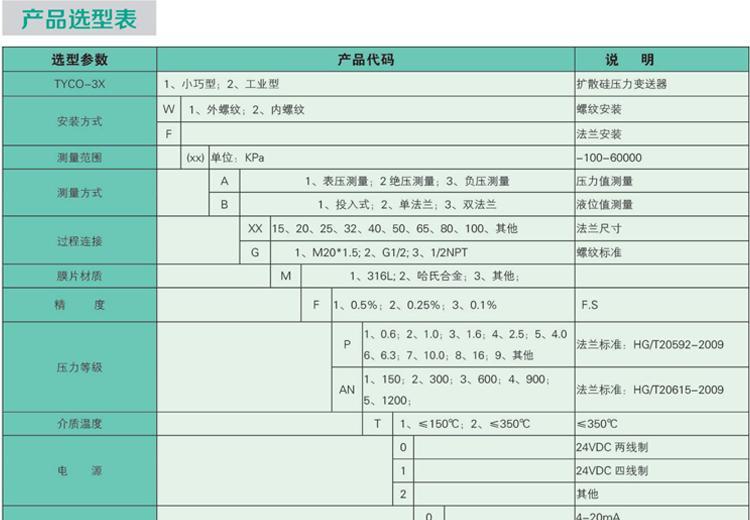Click the 压力值测量 description
Image resolution: width=750 pixels, height=520 pixels.
(x=605, y=181)
